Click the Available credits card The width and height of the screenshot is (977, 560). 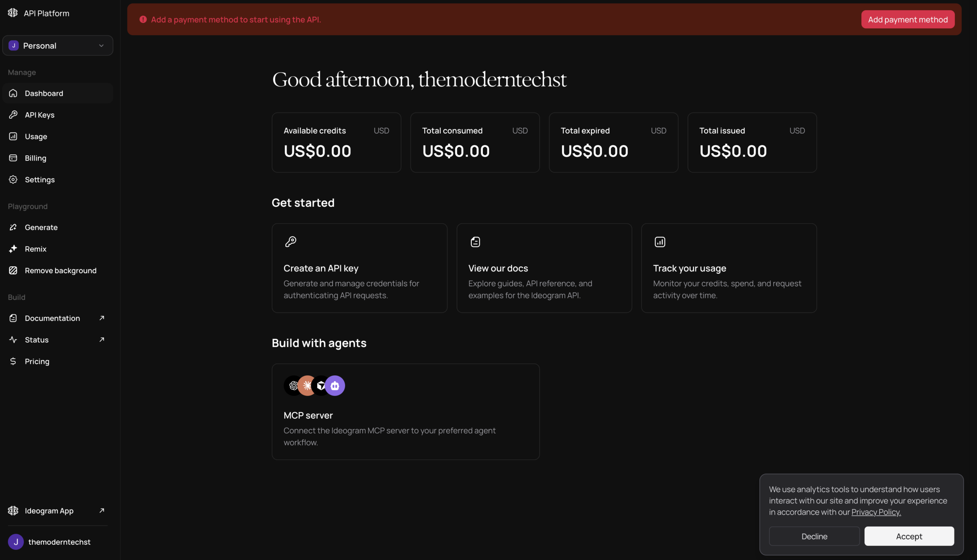pos(336,142)
